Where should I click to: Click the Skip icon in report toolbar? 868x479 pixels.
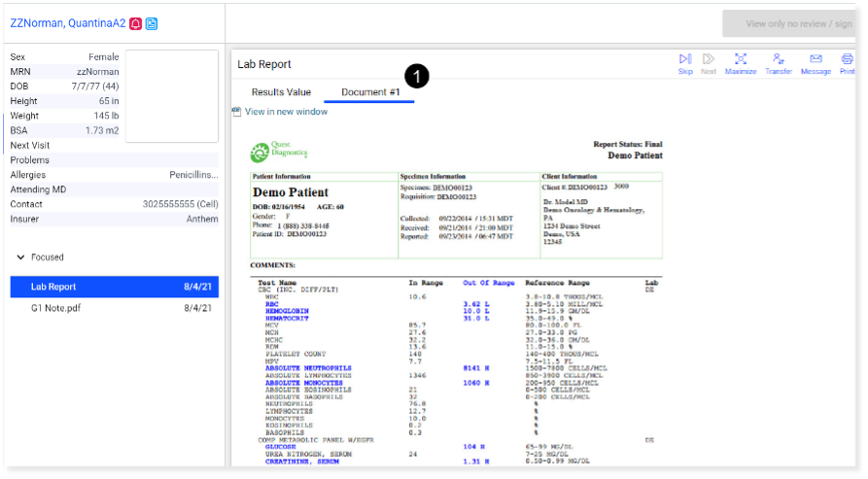click(x=685, y=60)
